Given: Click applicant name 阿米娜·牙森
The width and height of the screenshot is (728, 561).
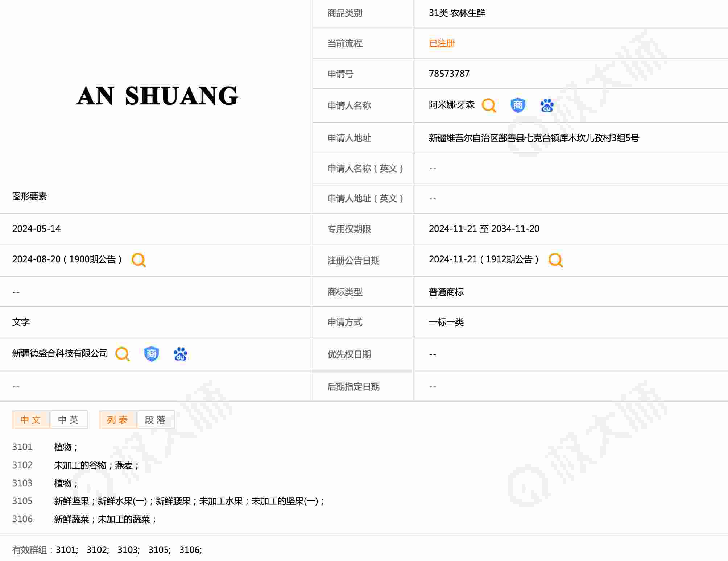Looking at the screenshot, I should click(451, 105).
